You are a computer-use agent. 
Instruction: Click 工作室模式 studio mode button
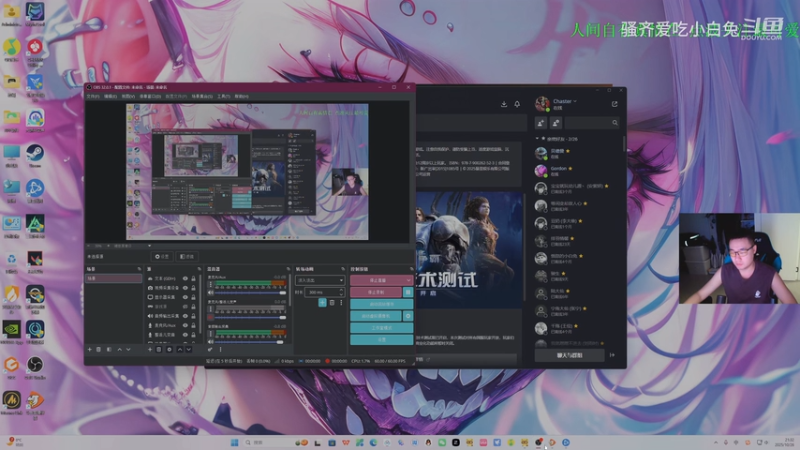pyautogui.click(x=382, y=328)
